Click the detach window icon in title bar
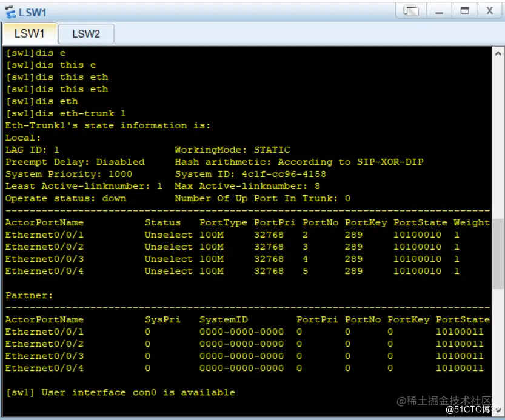Screen dimensions: 505x420 [411, 11]
